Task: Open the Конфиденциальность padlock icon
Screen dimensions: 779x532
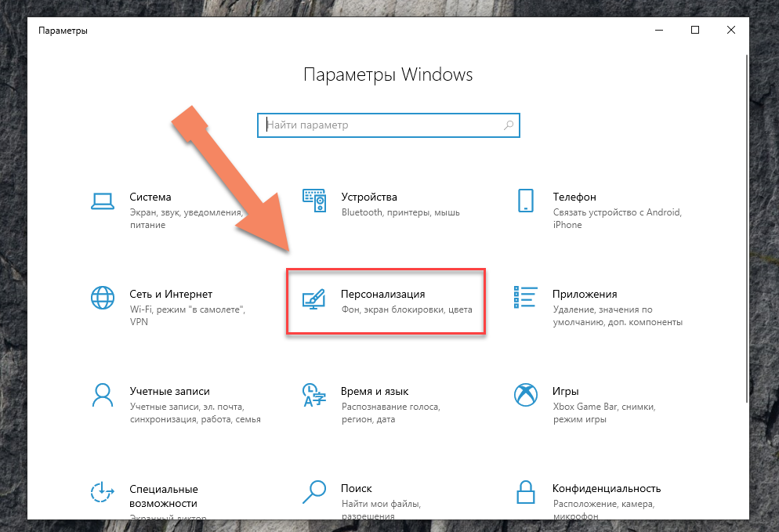Action: (x=526, y=492)
